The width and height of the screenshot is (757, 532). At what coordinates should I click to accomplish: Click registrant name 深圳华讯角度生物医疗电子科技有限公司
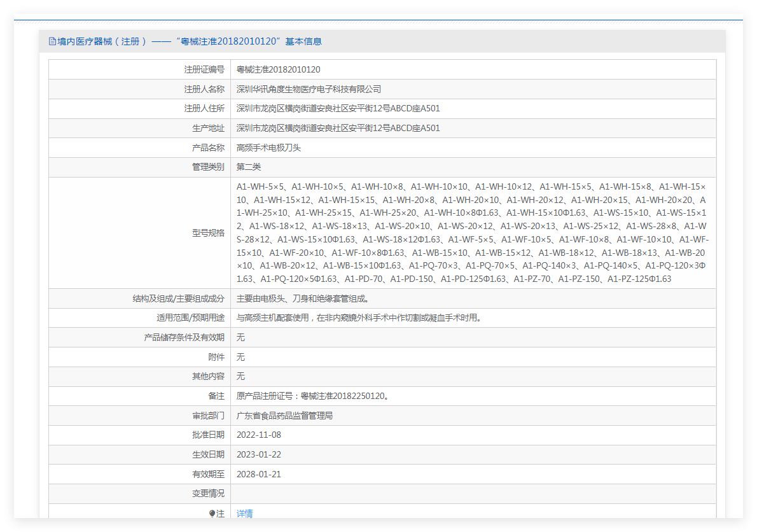(309, 89)
